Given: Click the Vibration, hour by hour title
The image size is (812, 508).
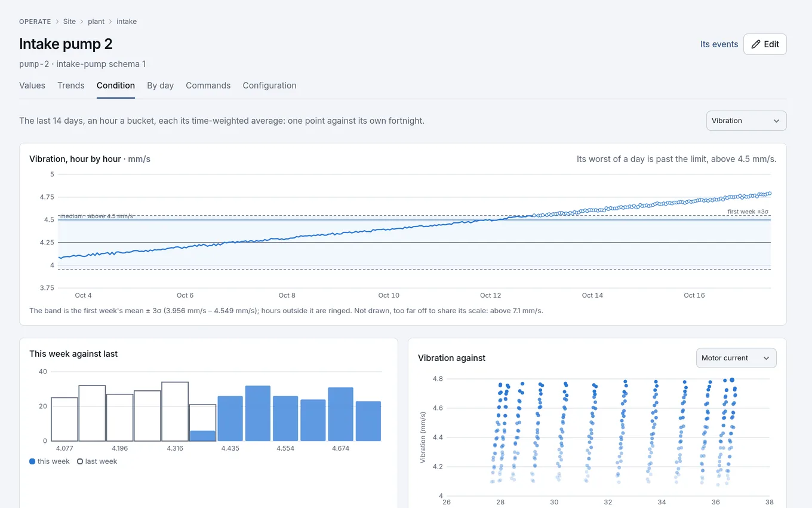Looking at the screenshot, I should tap(75, 159).
